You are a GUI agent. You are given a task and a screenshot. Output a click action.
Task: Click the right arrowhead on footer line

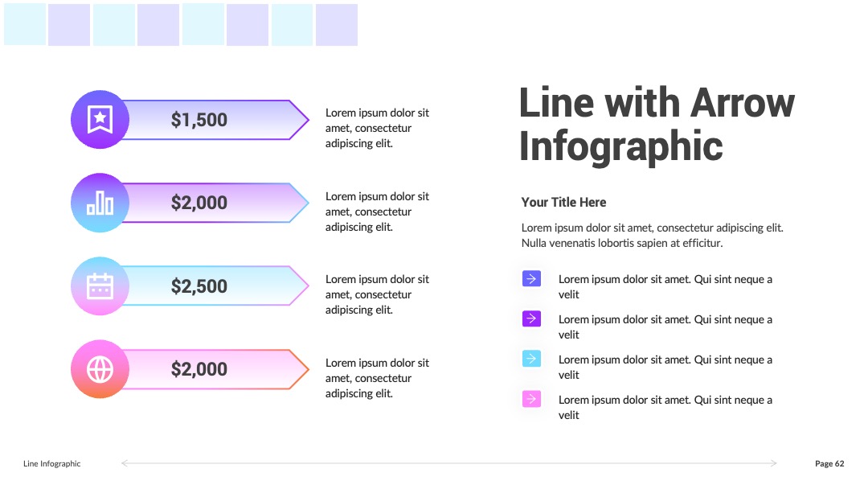click(x=773, y=463)
